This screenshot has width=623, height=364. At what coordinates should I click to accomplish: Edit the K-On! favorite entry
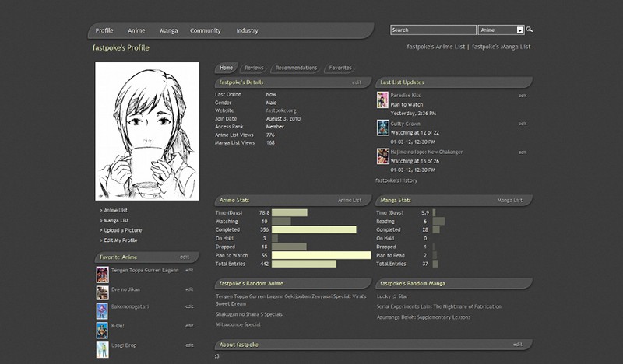(189, 326)
